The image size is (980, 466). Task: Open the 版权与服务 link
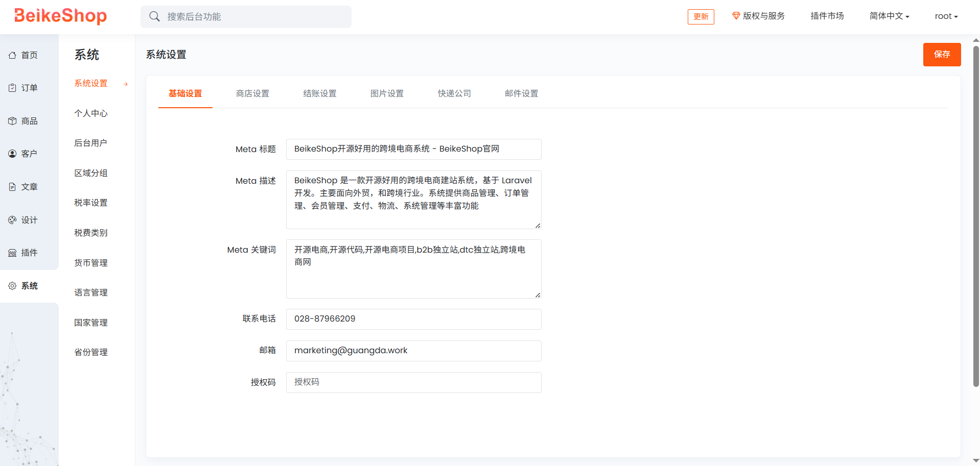click(759, 16)
